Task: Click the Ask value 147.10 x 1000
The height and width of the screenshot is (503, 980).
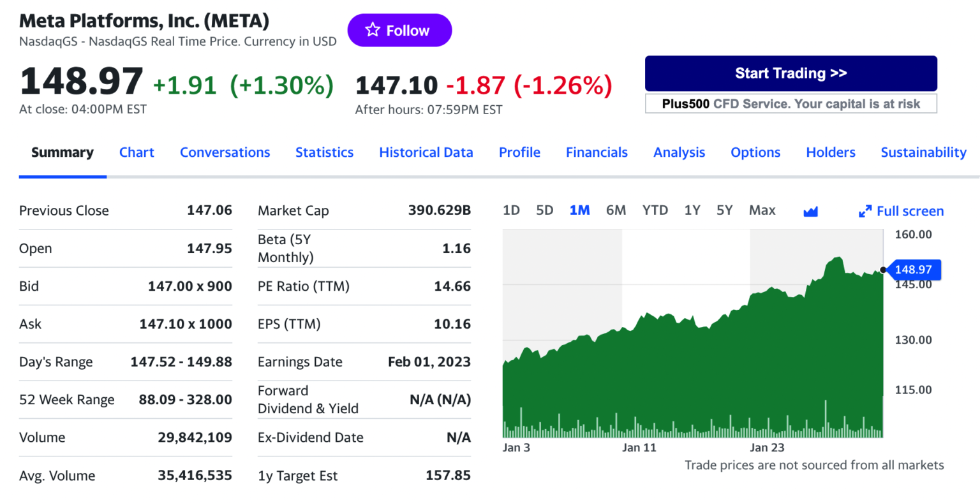Action: [186, 324]
